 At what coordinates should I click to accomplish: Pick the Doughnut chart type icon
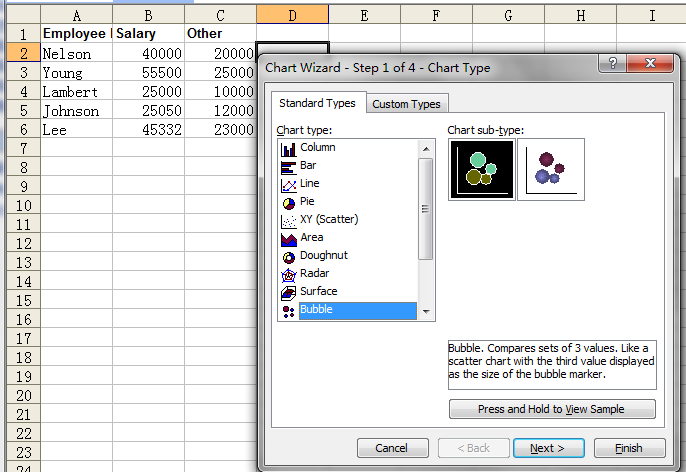[288, 257]
